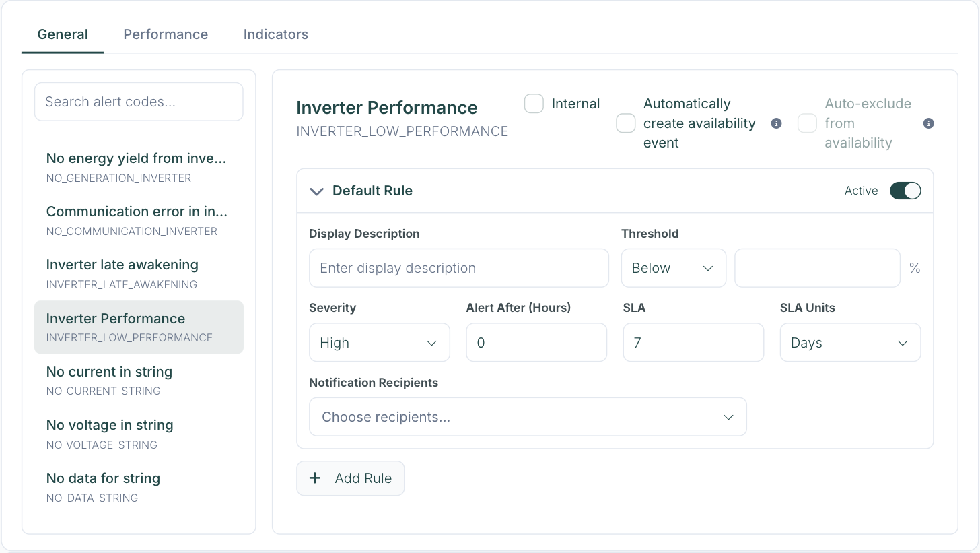Collapse the Default Rule section chevron
Image resolution: width=980 pixels, height=553 pixels.
click(x=316, y=191)
